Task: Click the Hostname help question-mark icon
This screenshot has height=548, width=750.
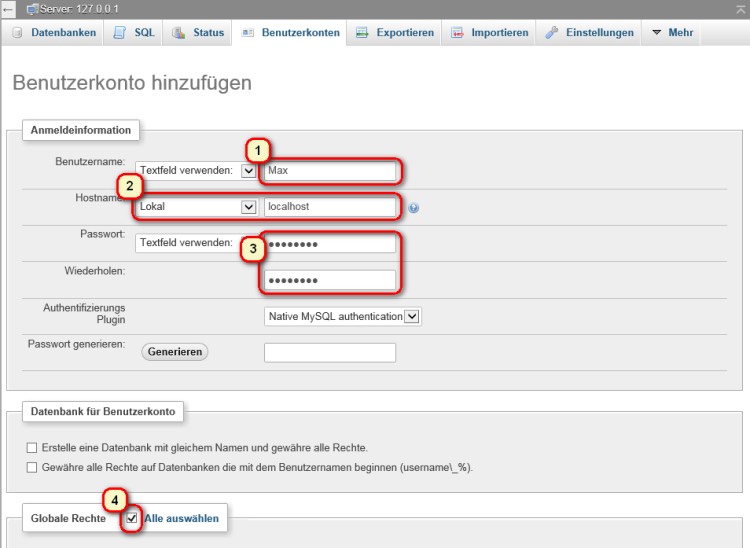Action: pyautogui.click(x=413, y=208)
